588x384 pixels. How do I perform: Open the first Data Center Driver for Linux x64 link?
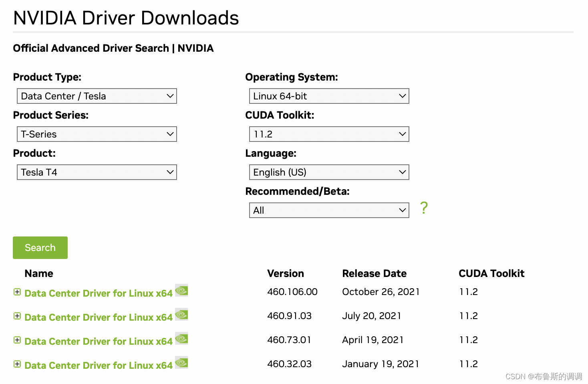[98, 293]
